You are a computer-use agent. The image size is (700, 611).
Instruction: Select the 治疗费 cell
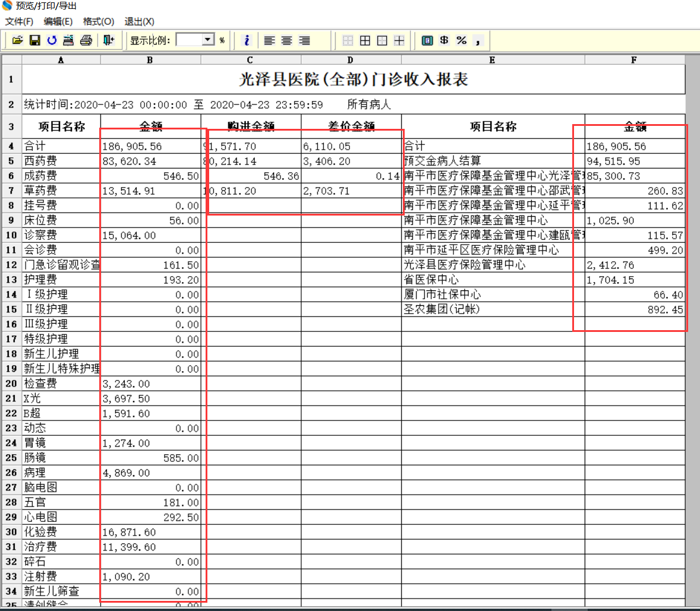coord(61,547)
